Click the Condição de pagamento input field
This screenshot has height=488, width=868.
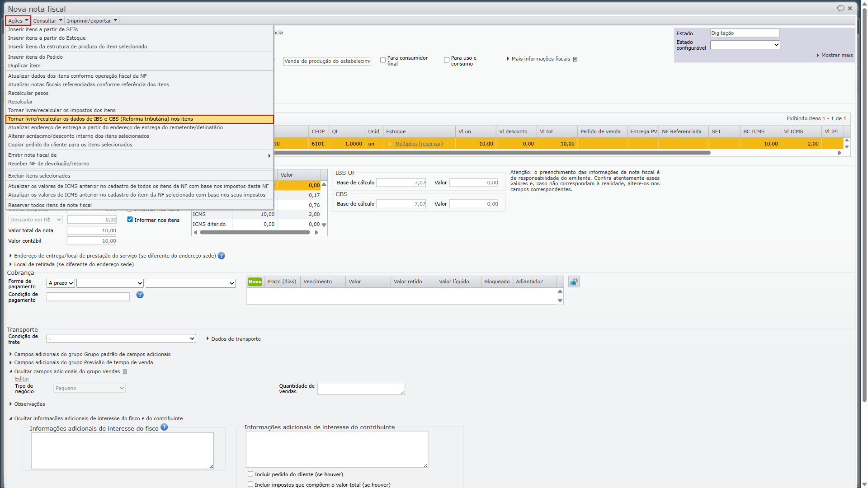tap(88, 297)
